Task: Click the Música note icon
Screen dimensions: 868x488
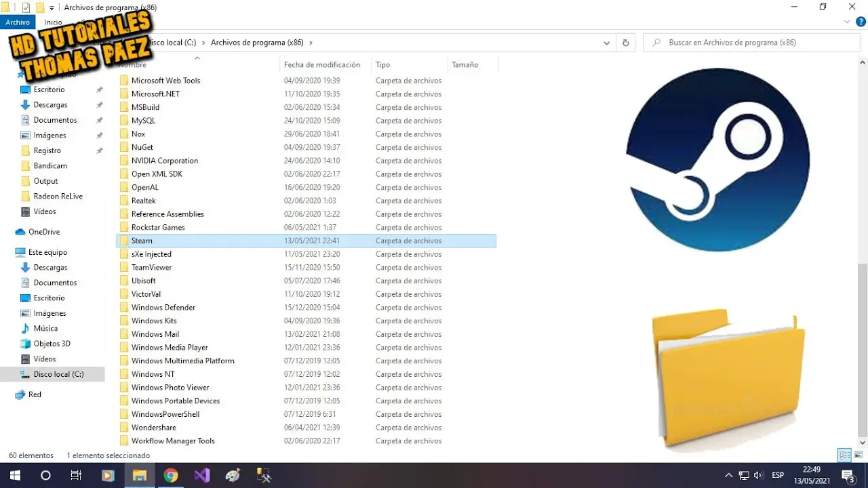Action: tap(26, 328)
